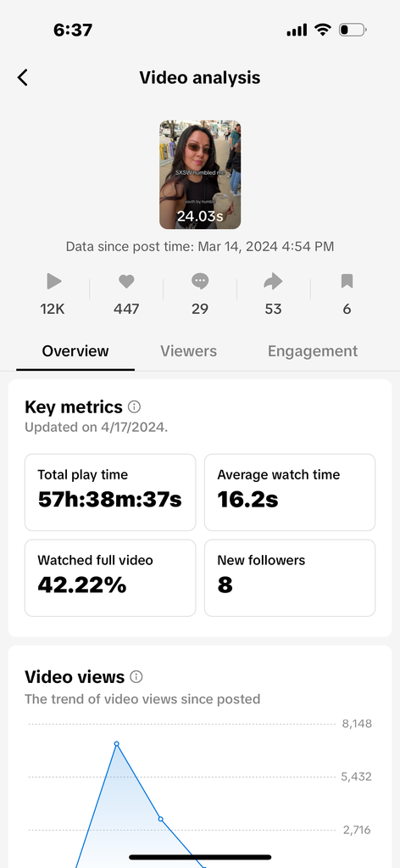Screen dimensions: 400x868
Task: Tap the Total play time card
Action: (110, 492)
